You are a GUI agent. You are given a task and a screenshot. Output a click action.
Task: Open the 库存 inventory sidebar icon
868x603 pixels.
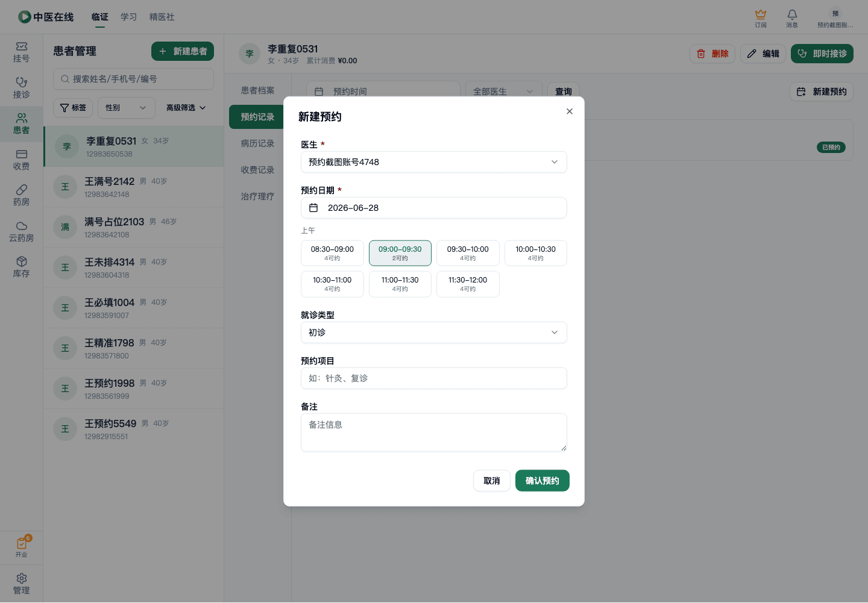coord(21,267)
